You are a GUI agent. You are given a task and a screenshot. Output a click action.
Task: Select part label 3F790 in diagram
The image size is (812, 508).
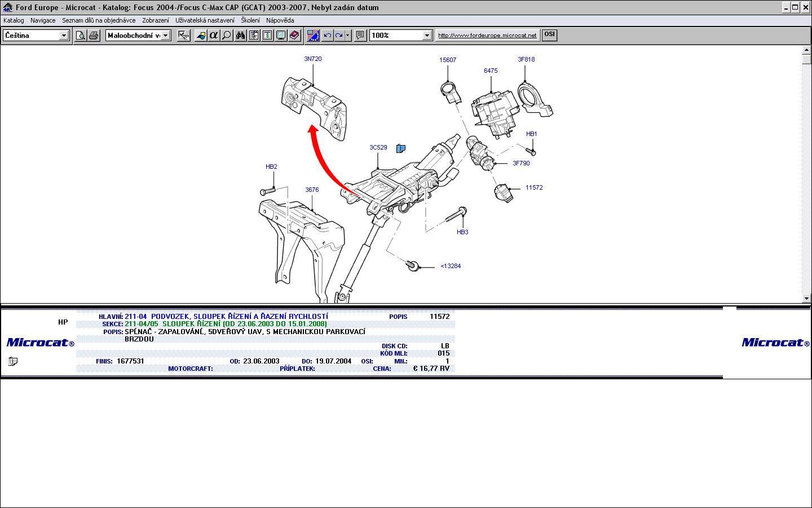point(520,164)
